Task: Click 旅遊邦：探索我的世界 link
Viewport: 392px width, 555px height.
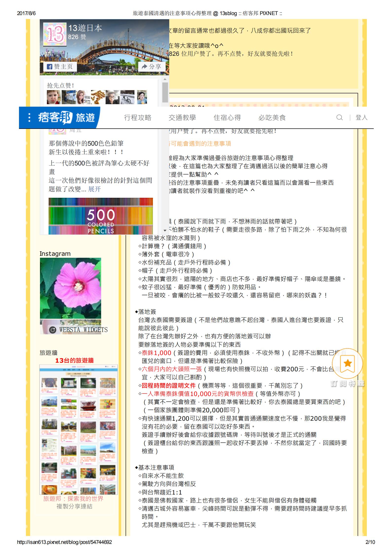Action: point(73,499)
